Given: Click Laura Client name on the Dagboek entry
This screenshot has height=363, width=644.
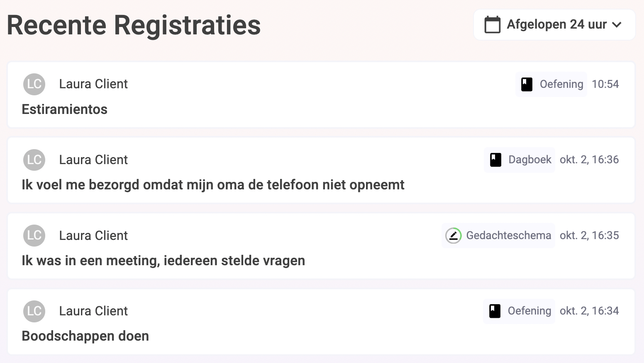Looking at the screenshot, I should coord(93,160).
